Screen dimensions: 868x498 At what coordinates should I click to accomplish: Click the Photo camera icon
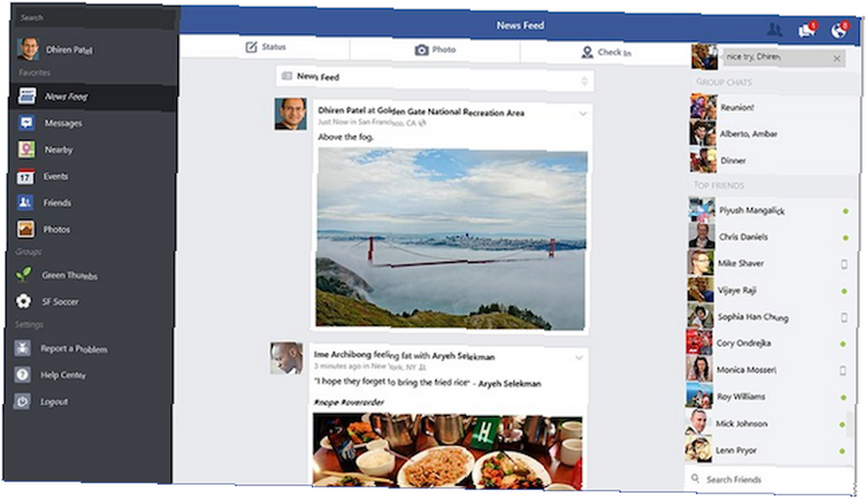tap(421, 50)
